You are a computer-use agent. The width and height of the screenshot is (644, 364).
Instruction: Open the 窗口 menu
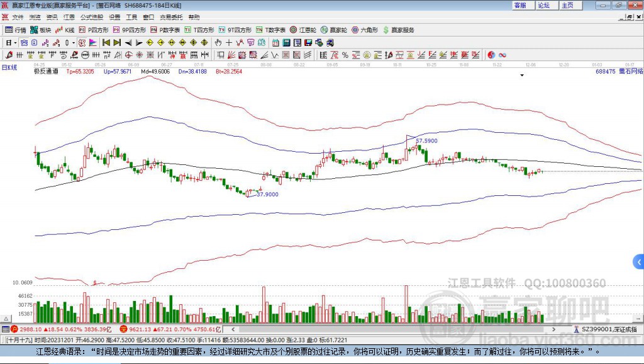click(148, 17)
